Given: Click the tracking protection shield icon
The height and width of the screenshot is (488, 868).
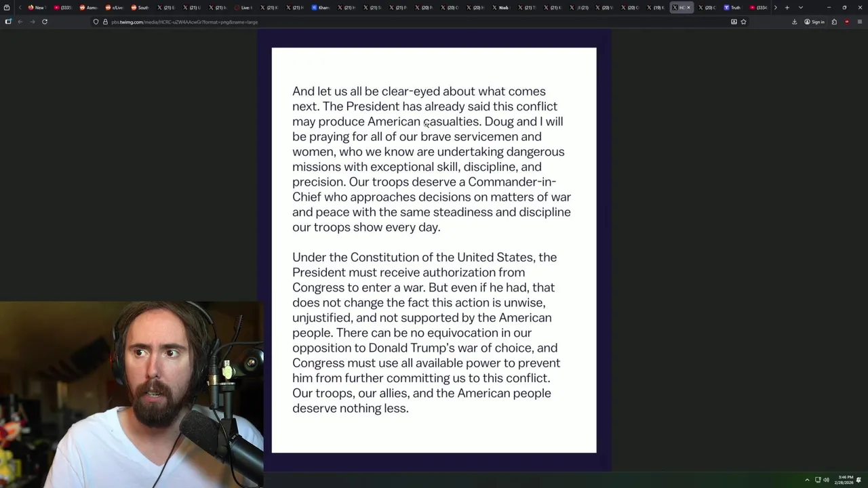Looking at the screenshot, I should 96,22.
